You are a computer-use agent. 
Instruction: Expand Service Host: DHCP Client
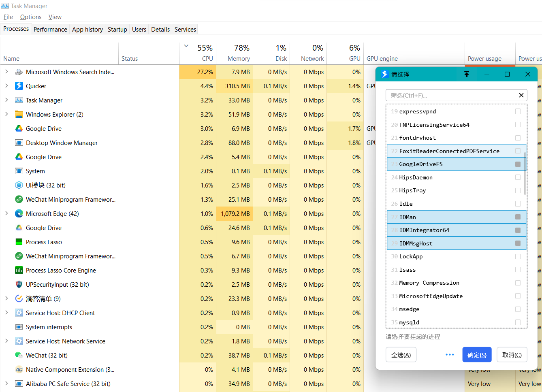[6, 313]
